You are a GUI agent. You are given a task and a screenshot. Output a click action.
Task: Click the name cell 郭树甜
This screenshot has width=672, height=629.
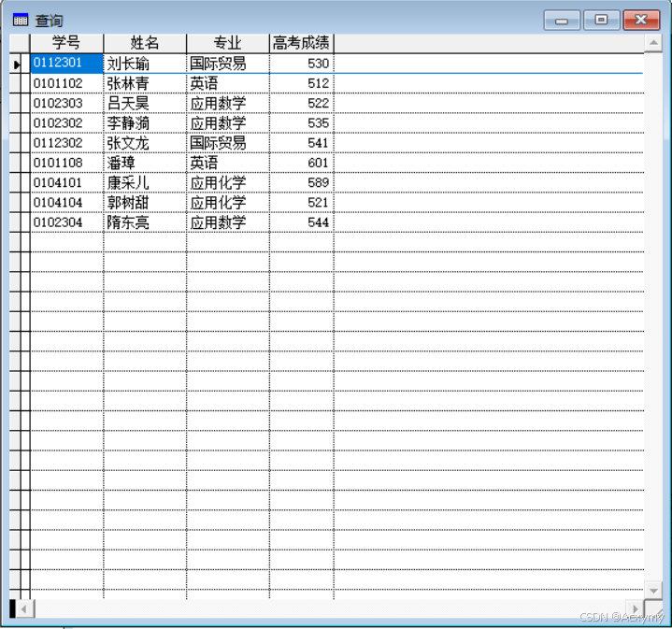(145, 202)
